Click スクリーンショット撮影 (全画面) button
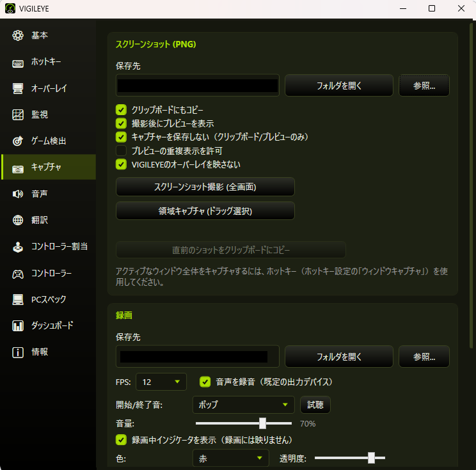 click(x=205, y=187)
